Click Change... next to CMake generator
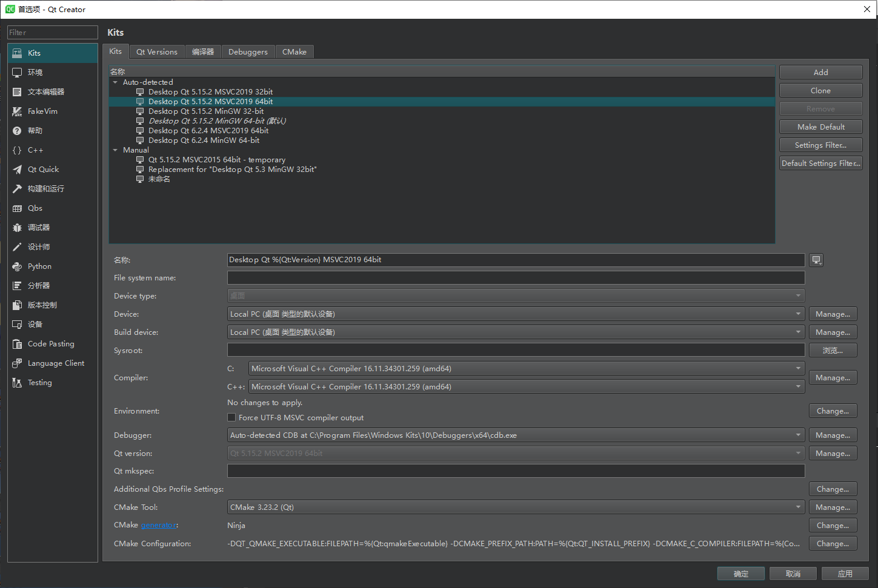This screenshot has height=588, width=878. 833,526
